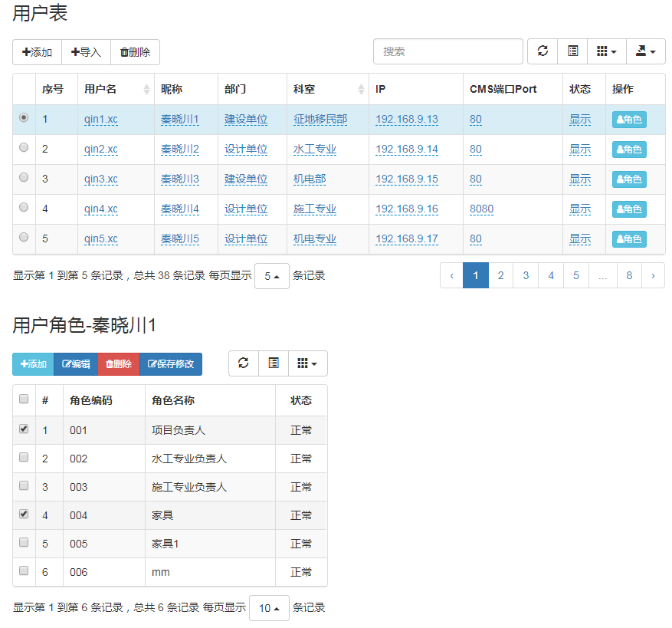The image size is (672, 628).
Task: Refresh the 用户表 user table
Action: [x=543, y=51]
